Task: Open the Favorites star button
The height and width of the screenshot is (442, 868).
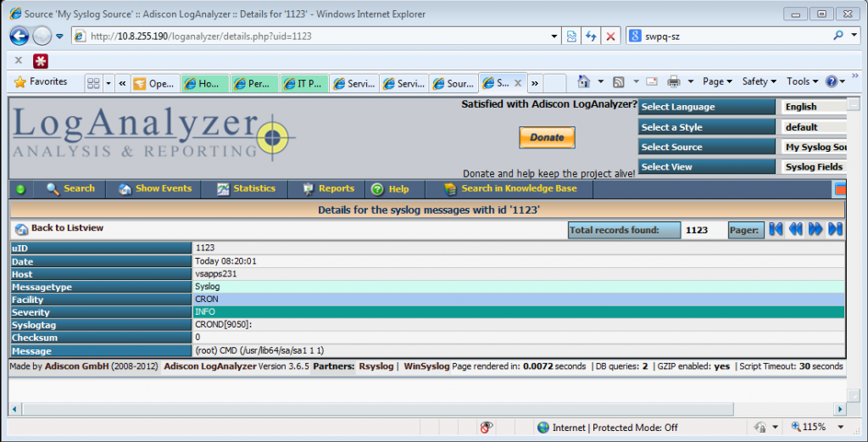Action: pos(41,82)
